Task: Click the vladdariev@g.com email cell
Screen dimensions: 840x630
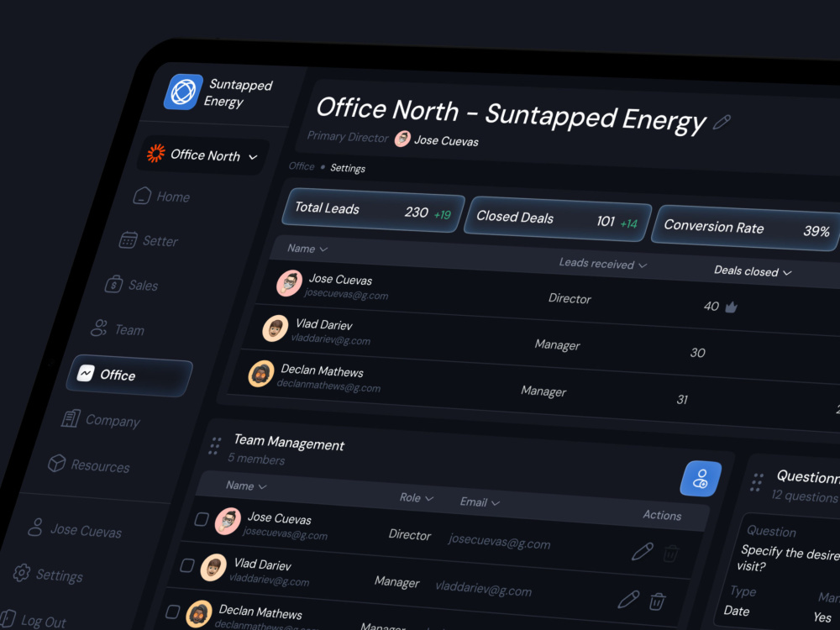Action: pos(483,589)
